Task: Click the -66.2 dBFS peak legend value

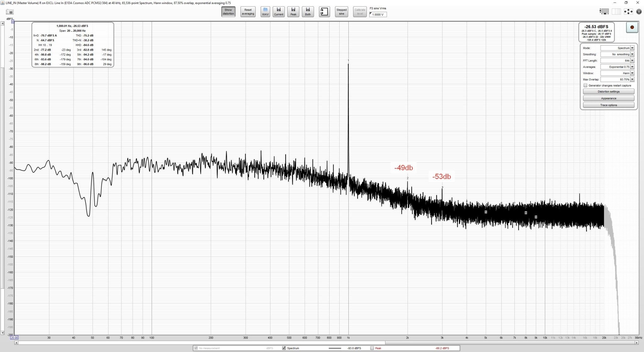Action: point(442,348)
